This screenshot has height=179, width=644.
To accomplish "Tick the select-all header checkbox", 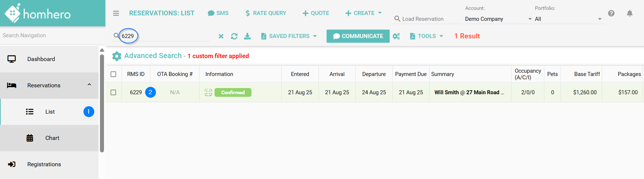I will click(113, 74).
